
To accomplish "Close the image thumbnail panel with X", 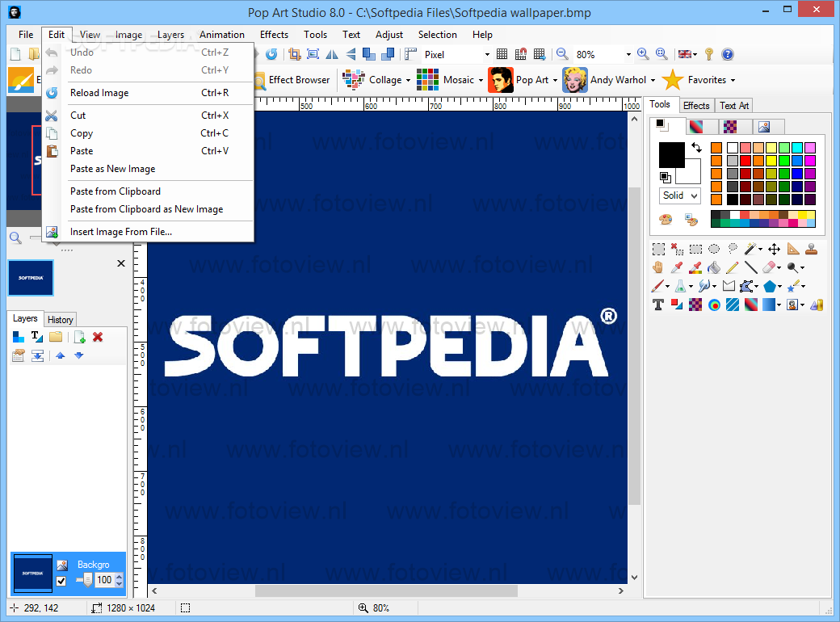I will (121, 263).
